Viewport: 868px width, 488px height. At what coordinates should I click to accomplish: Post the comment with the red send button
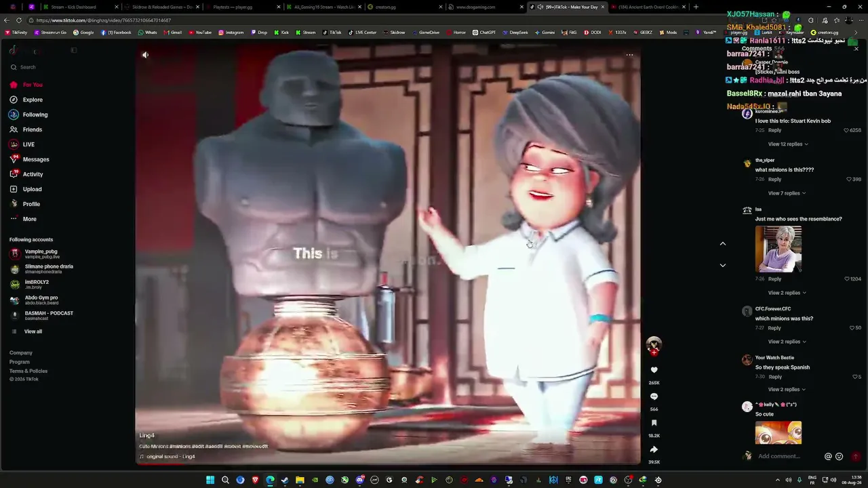pyautogui.click(x=855, y=457)
